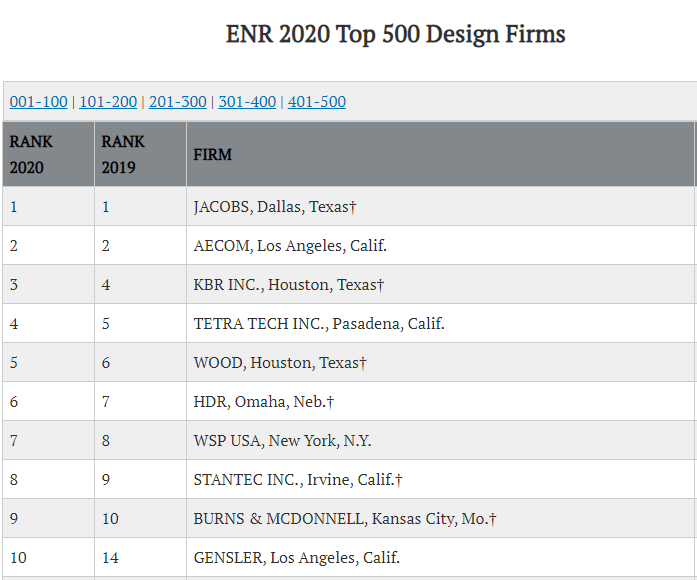Open the 401-500 rankings link
This screenshot has width=697, height=580.
[317, 102]
